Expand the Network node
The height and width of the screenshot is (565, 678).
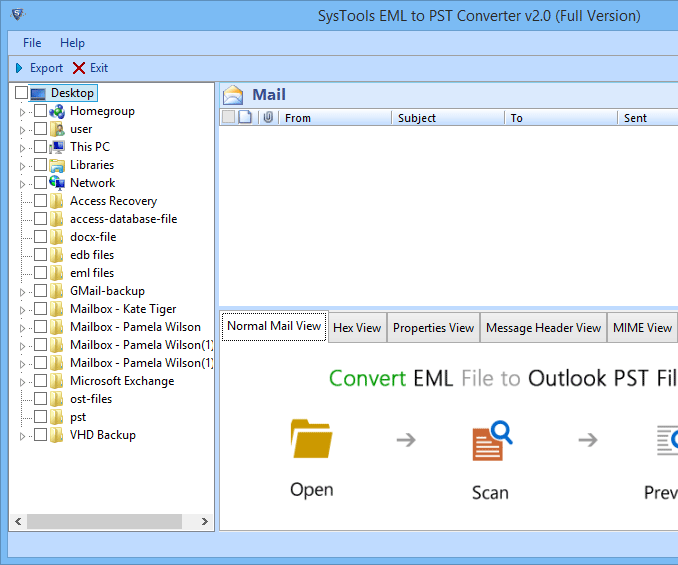[22, 184]
